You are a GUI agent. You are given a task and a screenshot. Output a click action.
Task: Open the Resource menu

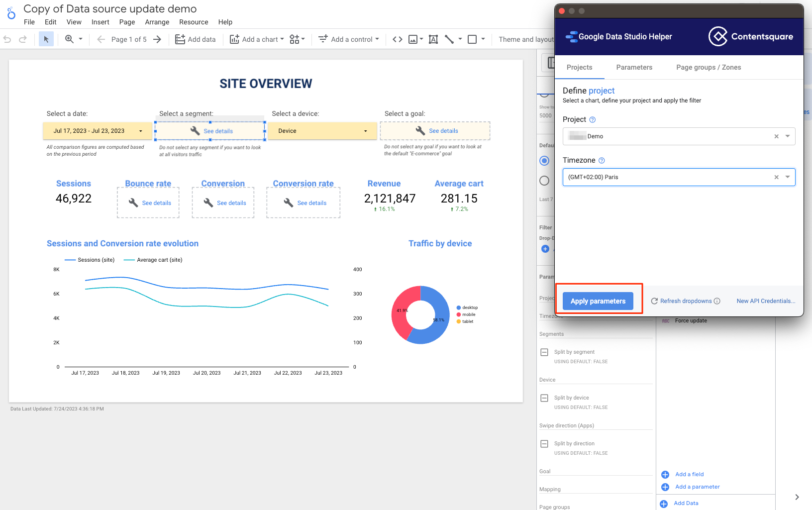point(194,22)
